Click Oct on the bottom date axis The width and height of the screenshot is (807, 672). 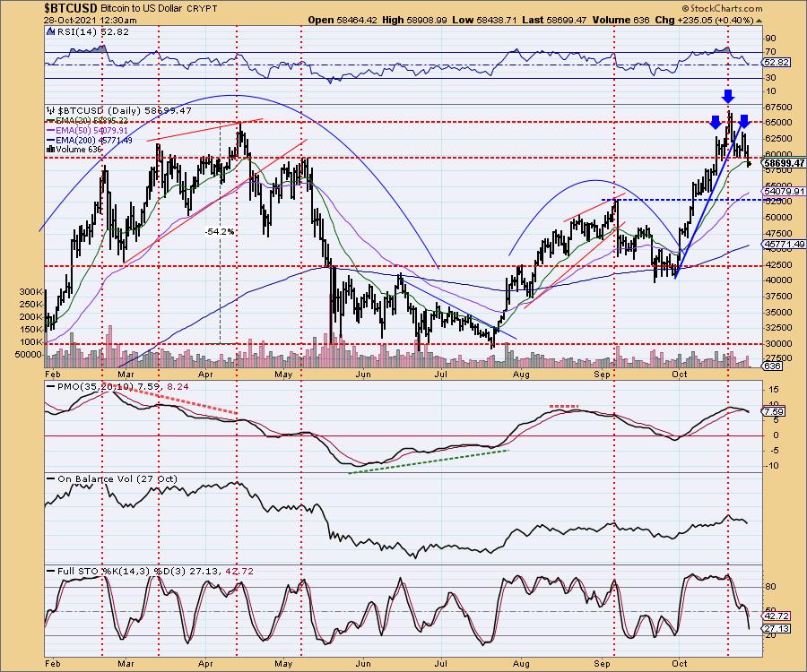pyautogui.click(x=680, y=663)
